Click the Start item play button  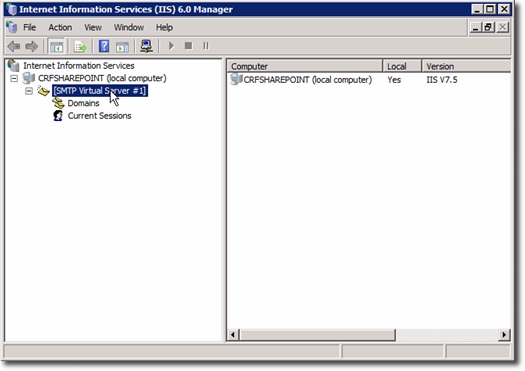[171, 46]
